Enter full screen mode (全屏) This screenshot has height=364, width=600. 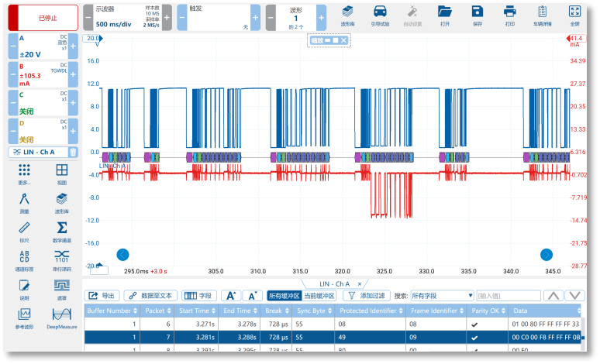574,15
